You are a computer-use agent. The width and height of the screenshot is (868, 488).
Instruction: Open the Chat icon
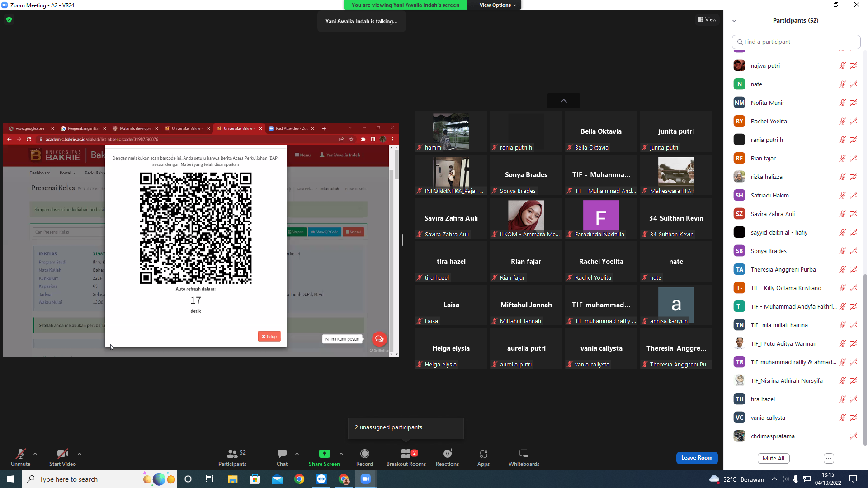pyautogui.click(x=282, y=454)
